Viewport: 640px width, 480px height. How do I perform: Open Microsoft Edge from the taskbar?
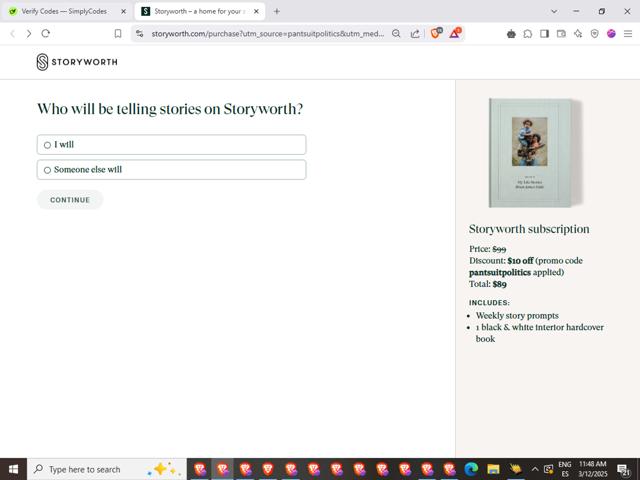[471, 469]
